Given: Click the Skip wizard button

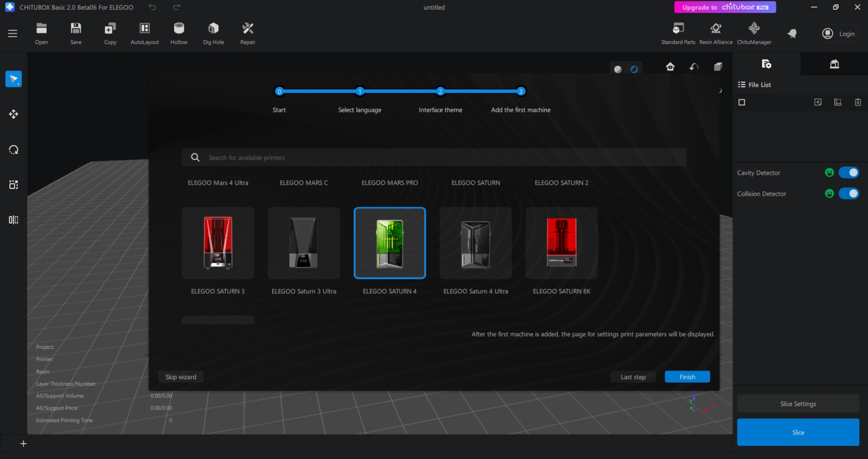Looking at the screenshot, I should coord(181,377).
